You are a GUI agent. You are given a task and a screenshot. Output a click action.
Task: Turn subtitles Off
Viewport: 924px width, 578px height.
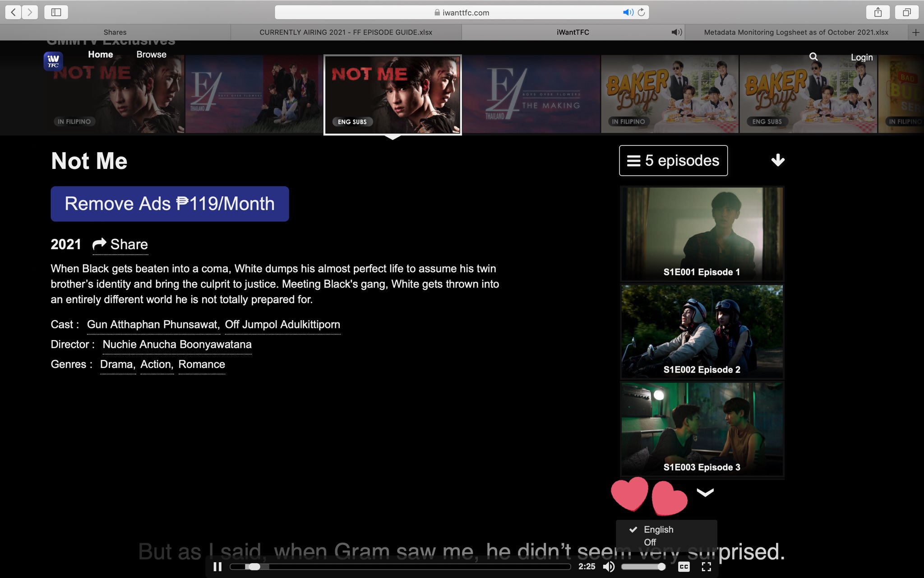650,542
